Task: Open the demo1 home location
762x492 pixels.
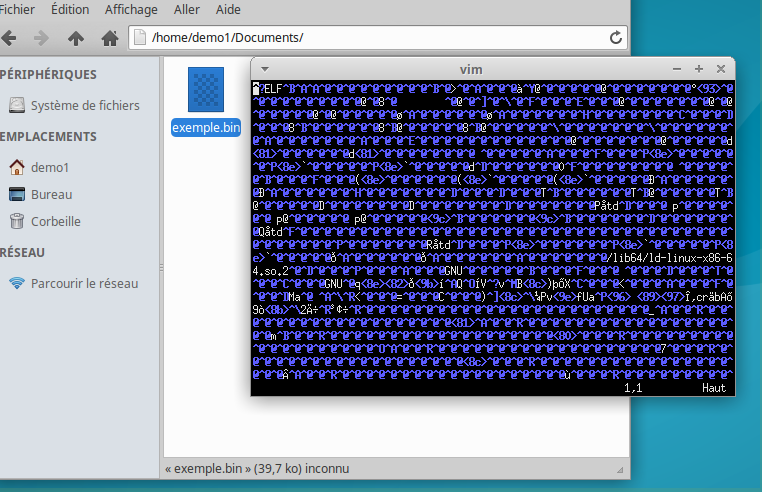Action: [x=49, y=167]
